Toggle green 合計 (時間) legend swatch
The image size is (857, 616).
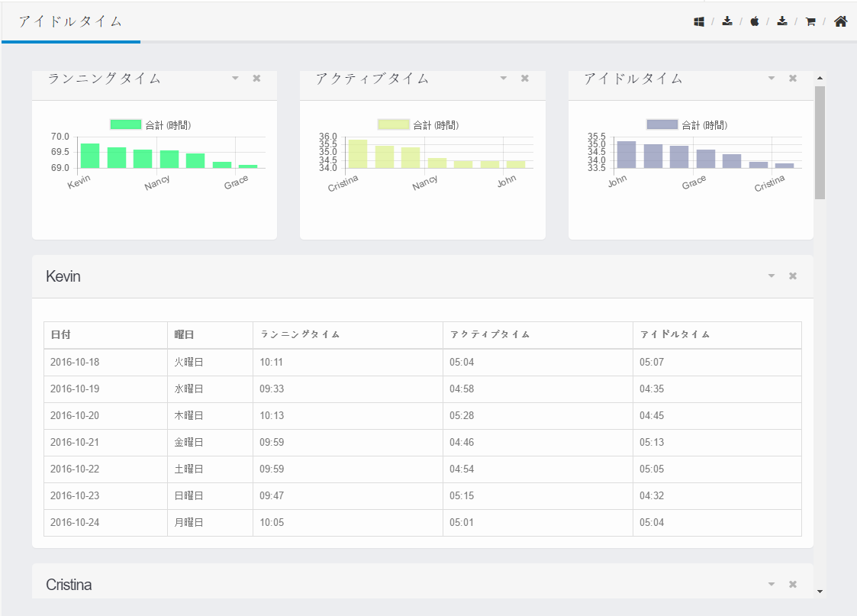[x=126, y=124]
